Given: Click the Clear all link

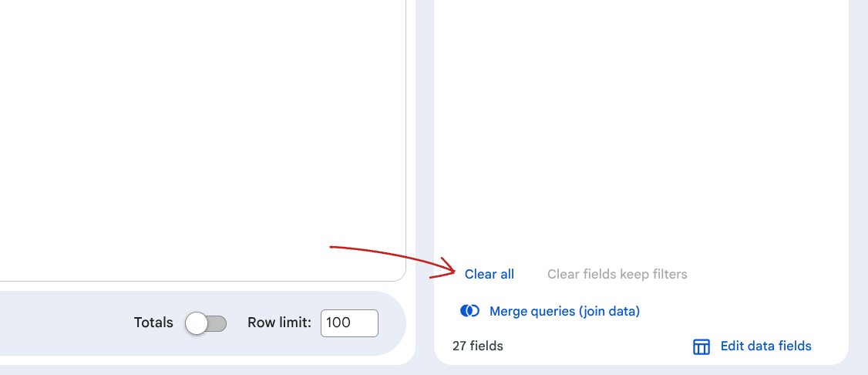Looking at the screenshot, I should click(489, 274).
